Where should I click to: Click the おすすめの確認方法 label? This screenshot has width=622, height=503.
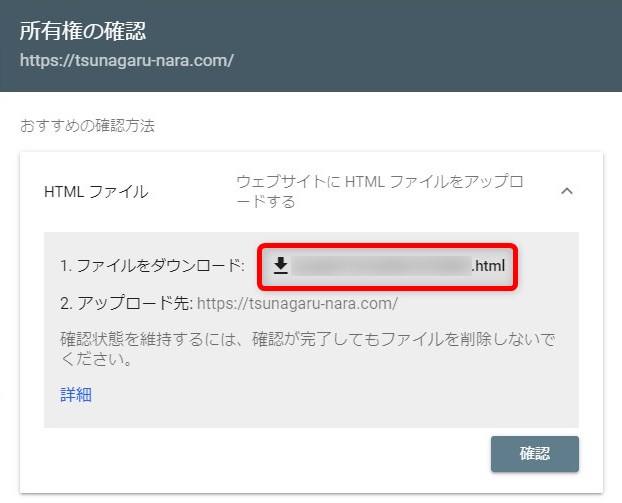pos(87,127)
